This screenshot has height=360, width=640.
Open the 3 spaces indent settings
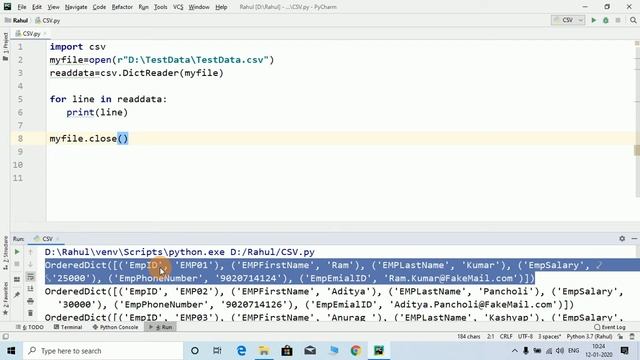point(549,337)
